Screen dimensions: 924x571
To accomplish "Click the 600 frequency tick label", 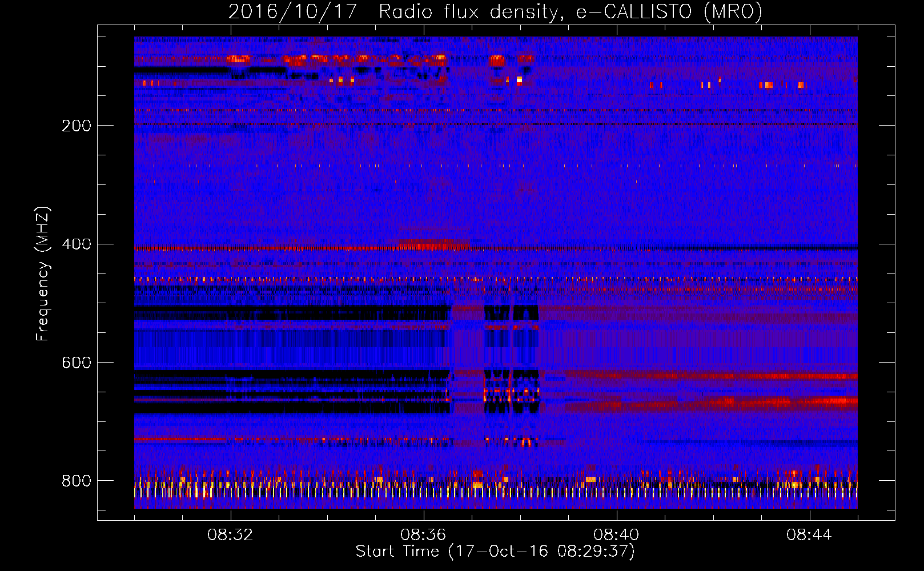I will tap(77, 363).
